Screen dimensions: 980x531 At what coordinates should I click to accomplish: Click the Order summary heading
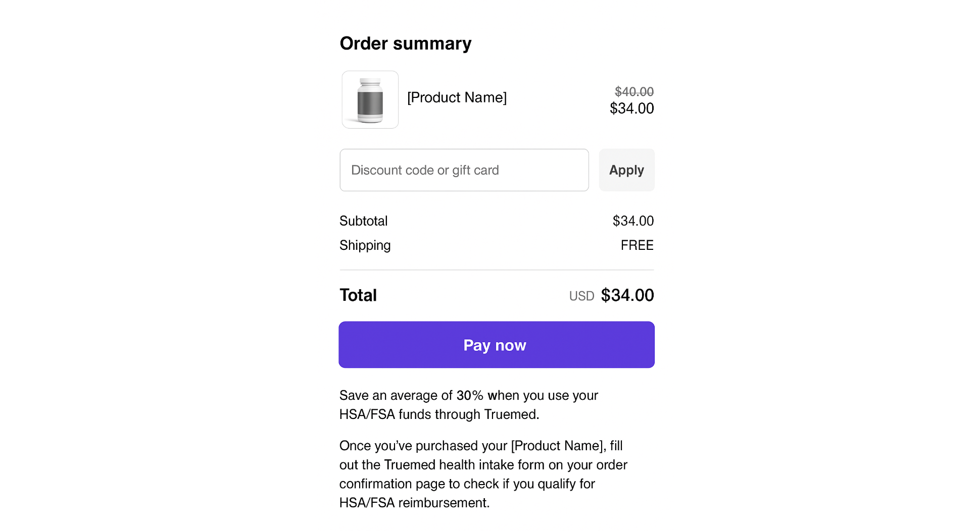405,43
